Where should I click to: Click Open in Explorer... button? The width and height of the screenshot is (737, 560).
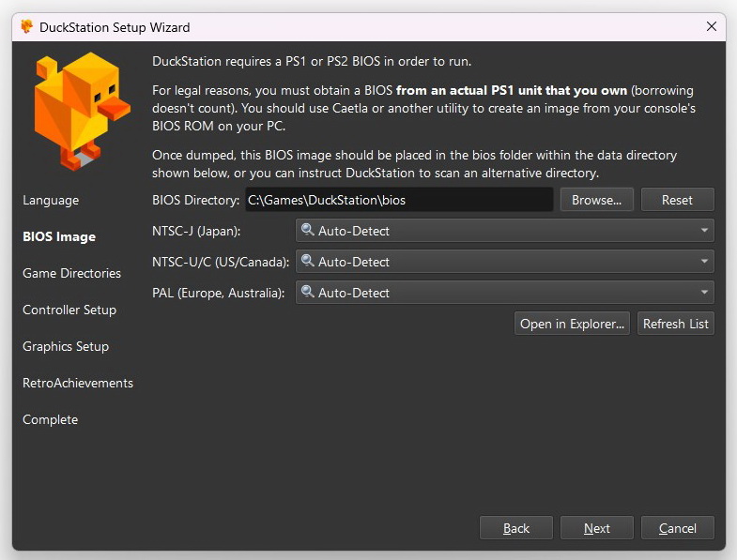[x=572, y=324]
